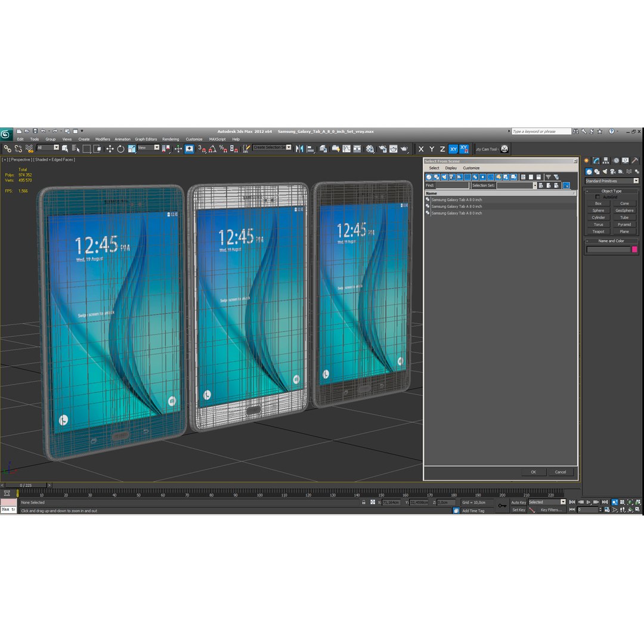The height and width of the screenshot is (644, 644).
Task: Restrict to X axis constraint
Action: (x=421, y=149)
